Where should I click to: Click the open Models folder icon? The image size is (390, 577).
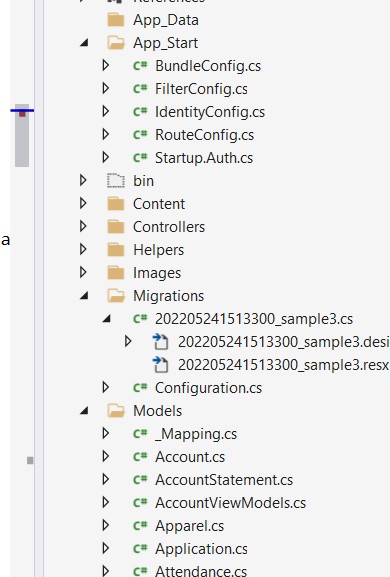click(116, 411)
